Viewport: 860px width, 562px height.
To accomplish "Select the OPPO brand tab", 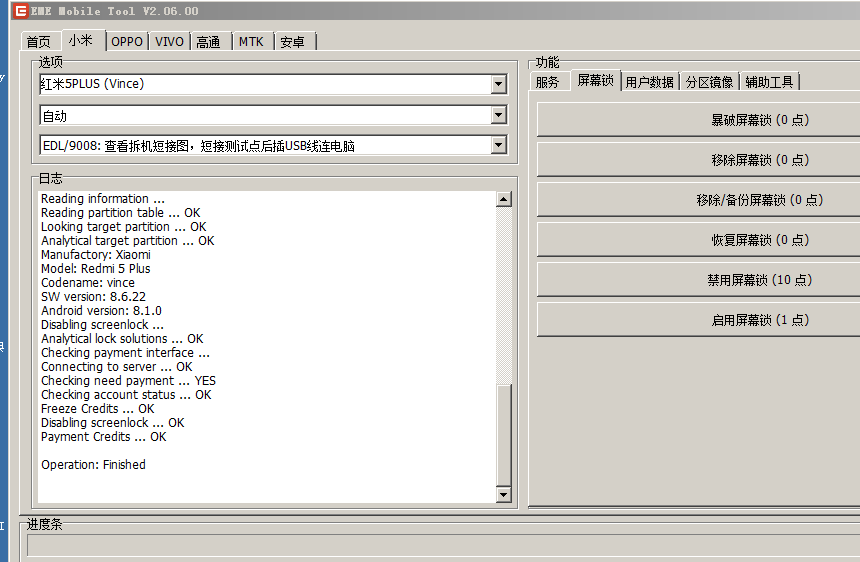I will tap(127, 42).
